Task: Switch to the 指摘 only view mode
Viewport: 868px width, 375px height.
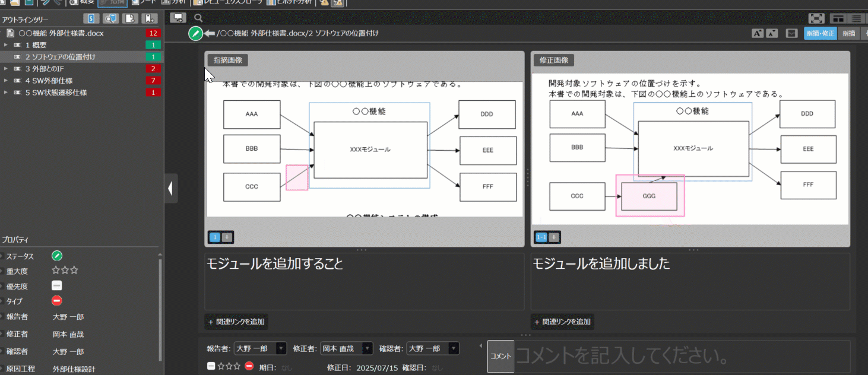Action: coord(848,33)
